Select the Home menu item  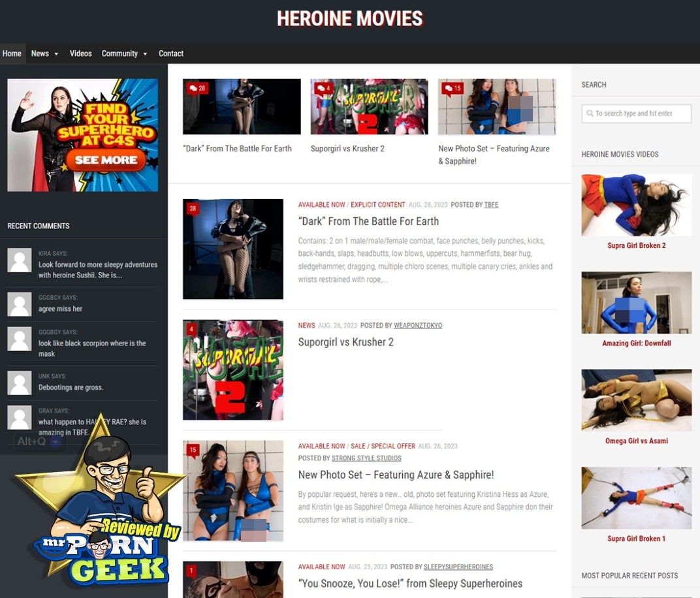(x=12, y=54)
